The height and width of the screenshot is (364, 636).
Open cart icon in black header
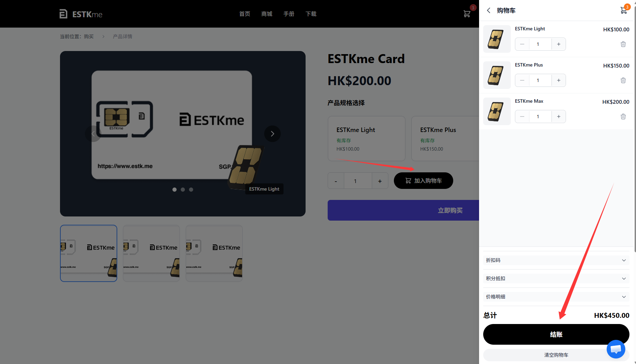pos(467,14)
